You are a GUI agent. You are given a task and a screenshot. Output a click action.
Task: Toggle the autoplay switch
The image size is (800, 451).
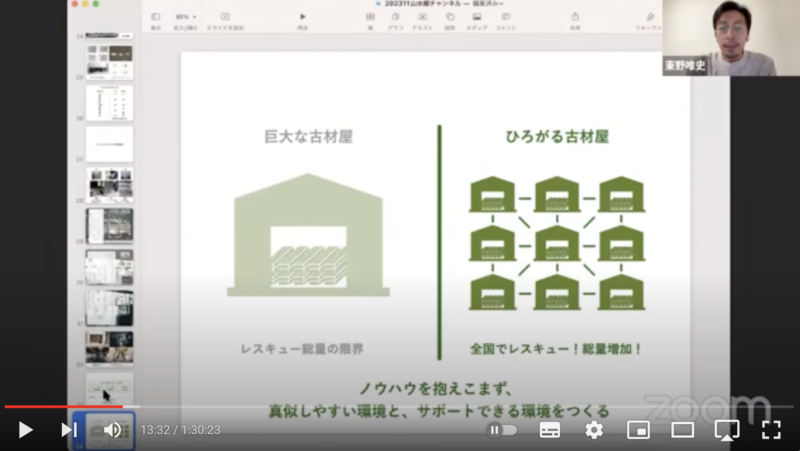[x=502, y=430]
